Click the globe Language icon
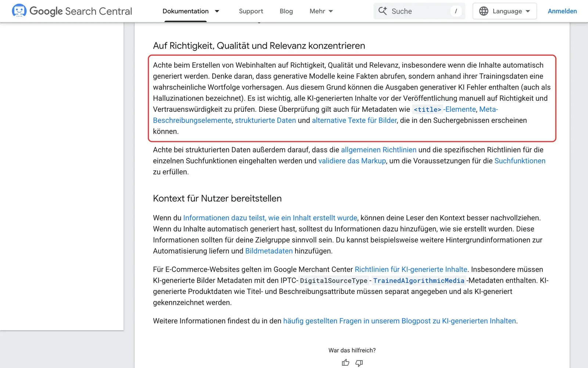Viewport: 588px width, 368px height. 484,11
